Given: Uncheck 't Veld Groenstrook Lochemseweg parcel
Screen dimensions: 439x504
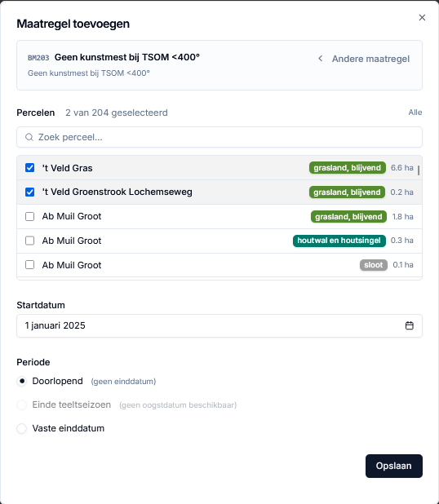Looking at the screenshot, I should 30,192.
